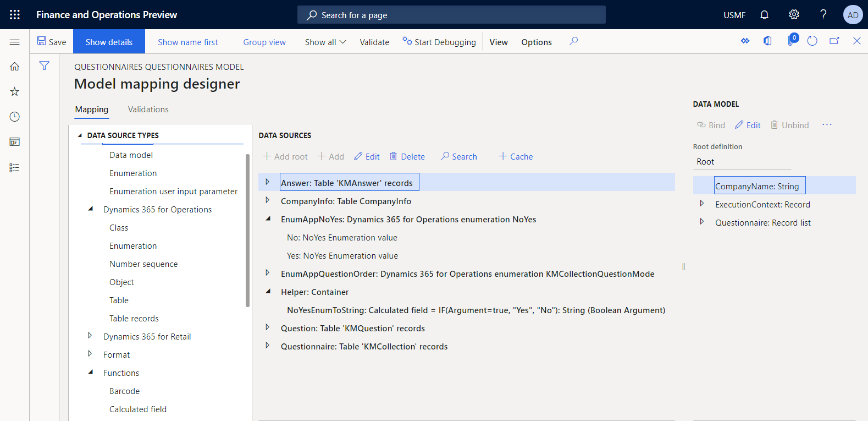868x421 pixels.
Task: Open the help question mark
Action: (x=823, y=15)
